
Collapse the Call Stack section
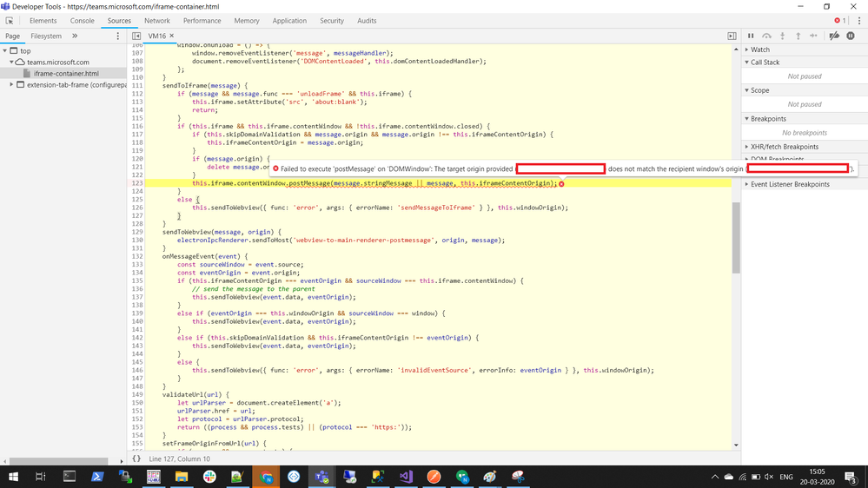tap(765, 63)
